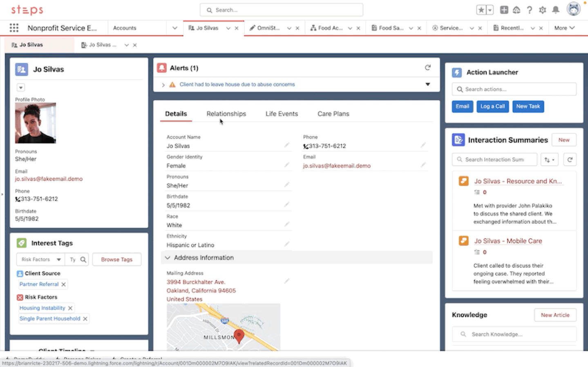Click the global actions plus icon
The image size is (588, 367).
504,10
